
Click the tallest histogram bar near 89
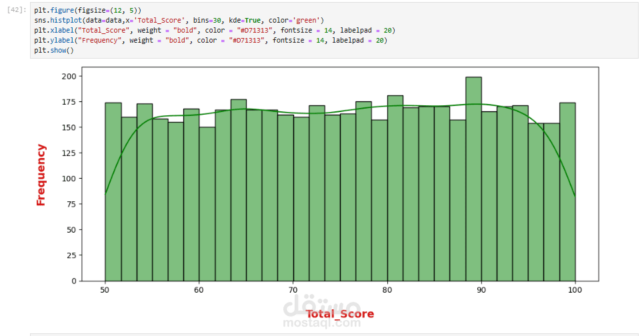tap(473, 179)
